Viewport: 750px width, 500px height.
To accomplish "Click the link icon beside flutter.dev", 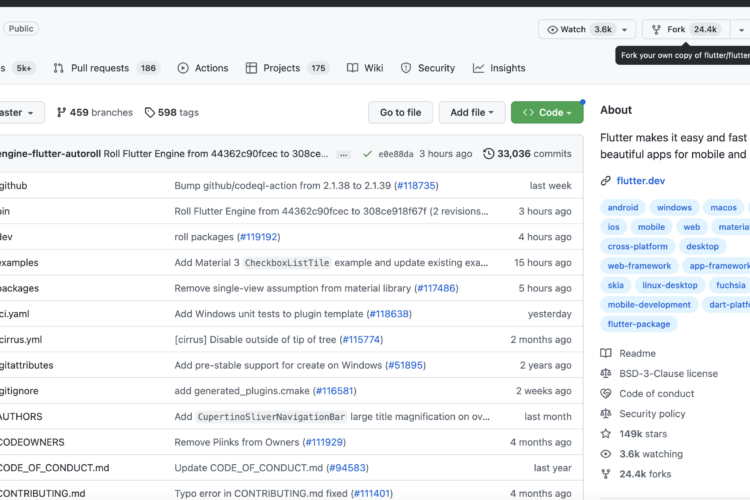I will [x=606, y=181].
